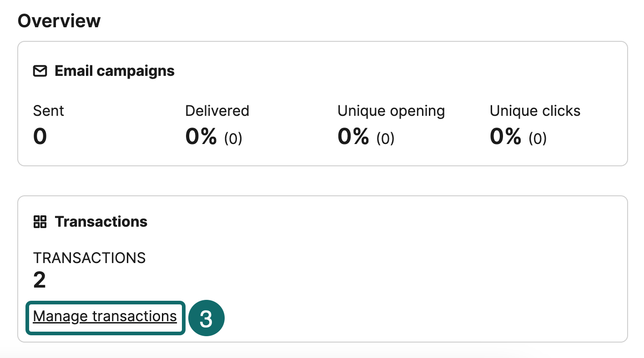Click the Manage transactions link
The width and height of the screenshot is (644, 358).
click(105, 316)
